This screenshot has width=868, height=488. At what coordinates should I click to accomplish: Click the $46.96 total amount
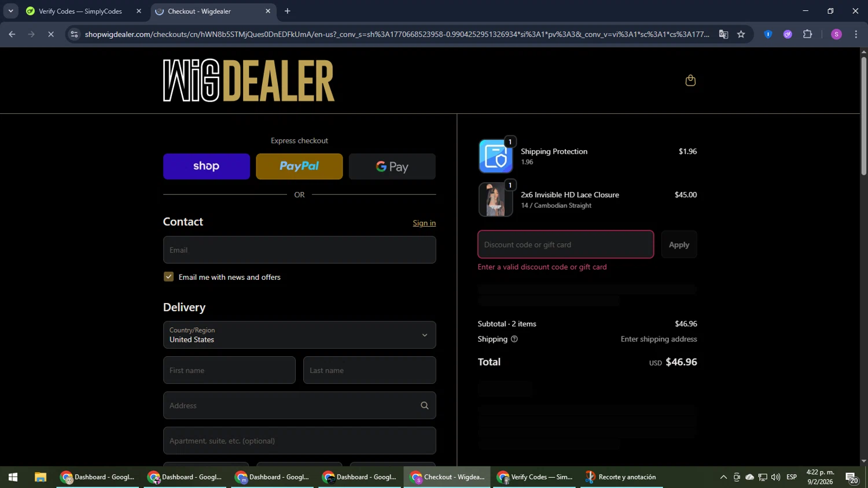coord(681,362)
